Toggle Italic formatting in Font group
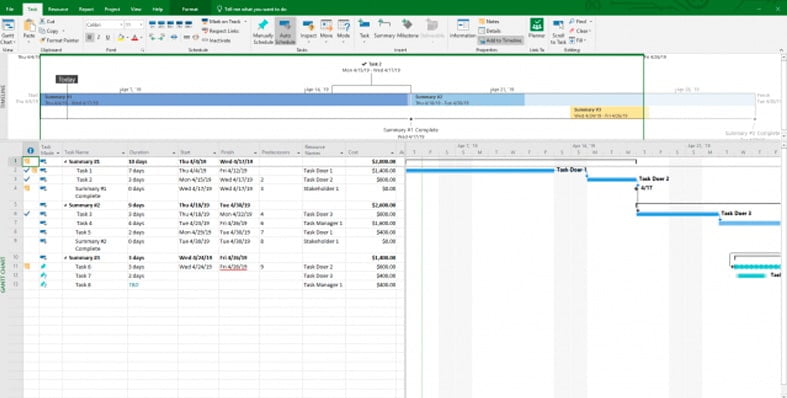Screen dimensions: 787x398 (x=98, y=38)
